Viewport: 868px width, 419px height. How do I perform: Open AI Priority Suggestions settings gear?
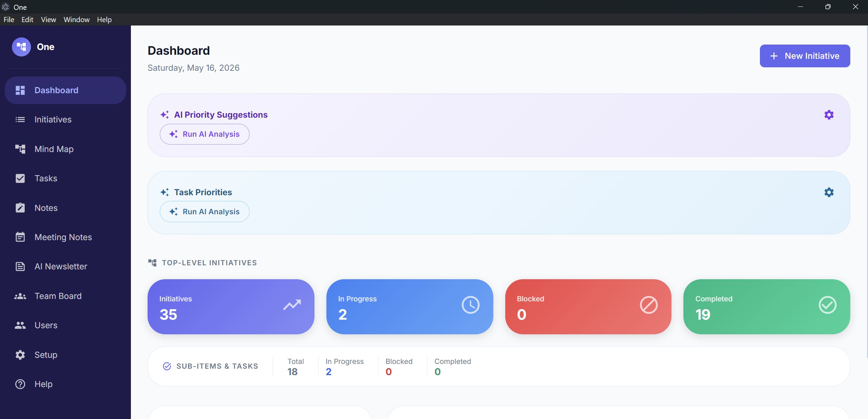pos(829,115)
